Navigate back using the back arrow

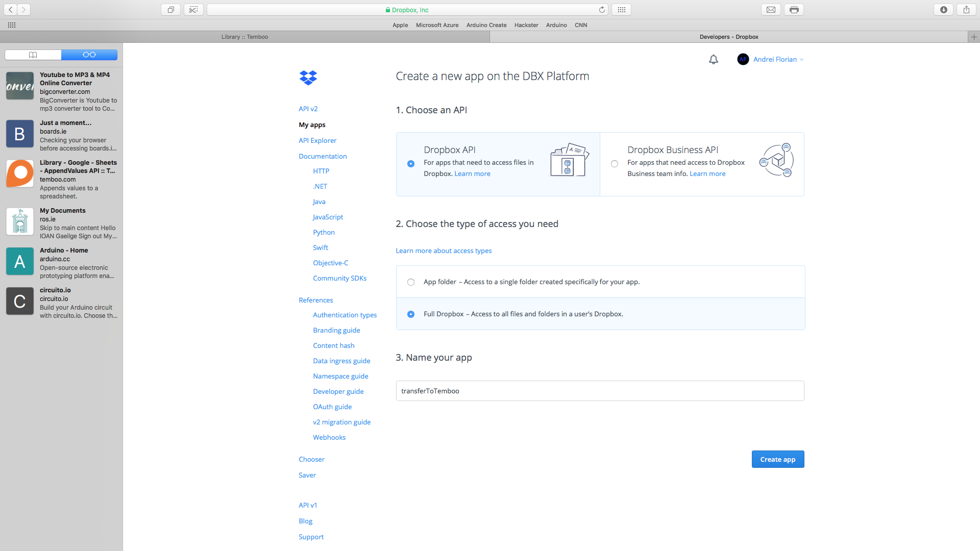tap(10, 9)
